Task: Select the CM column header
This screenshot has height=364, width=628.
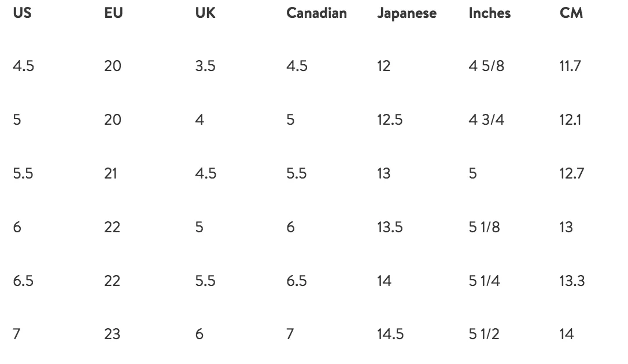Action: 571,13
